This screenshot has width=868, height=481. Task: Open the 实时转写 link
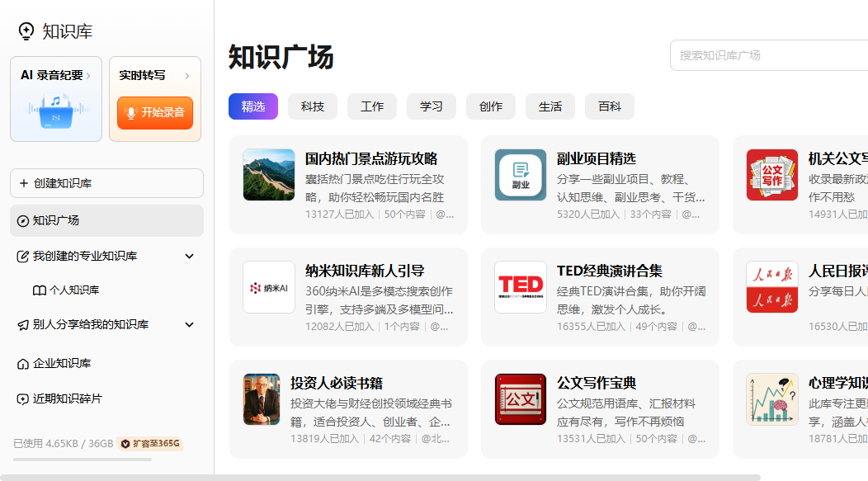coord(142,75)
